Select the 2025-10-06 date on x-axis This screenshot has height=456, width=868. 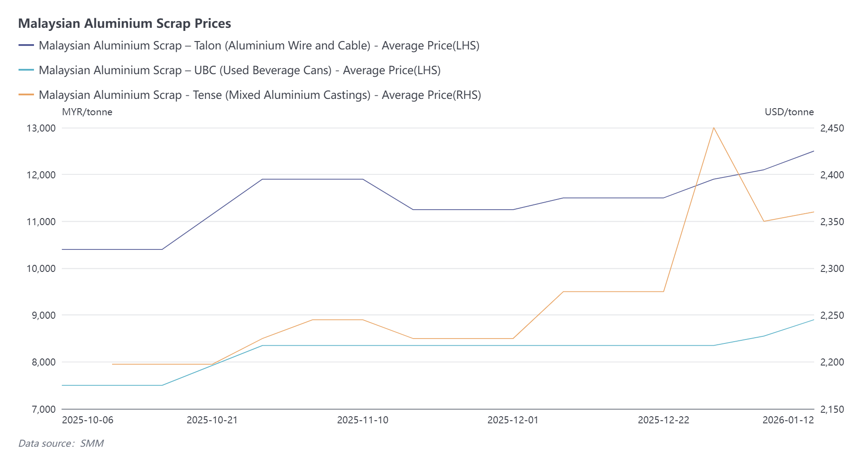pyautogui.click(x=87, y=420)
